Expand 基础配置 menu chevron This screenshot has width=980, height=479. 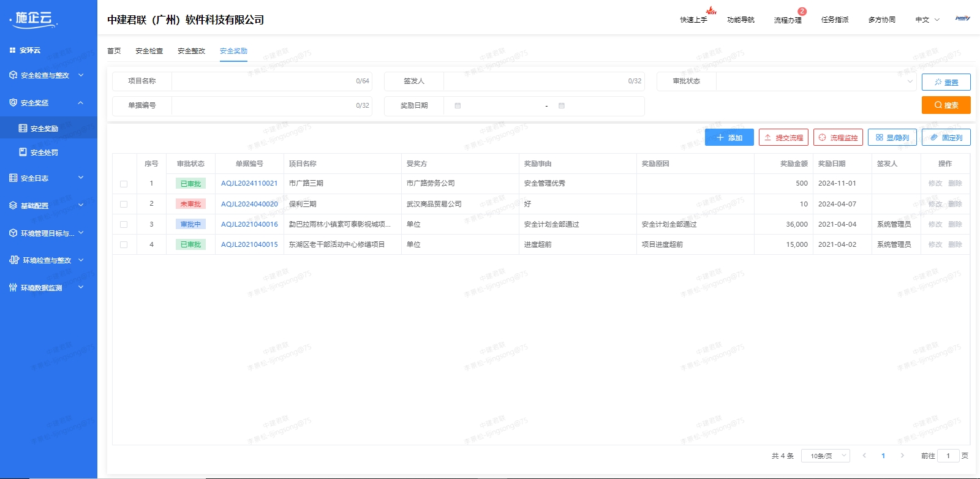point(81,205)
